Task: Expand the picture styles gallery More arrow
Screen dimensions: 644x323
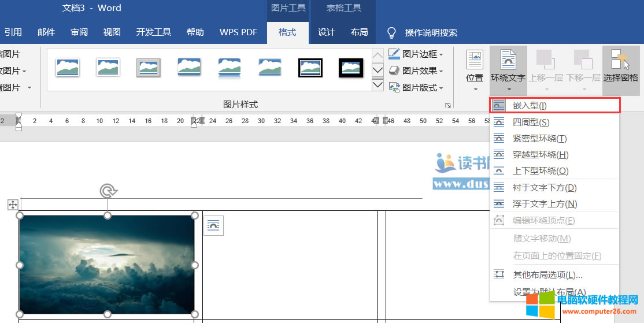Action: tap(377, 85)
